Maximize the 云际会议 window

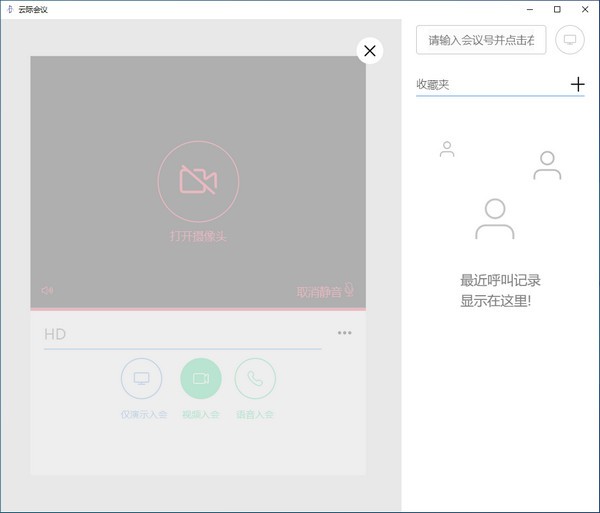tap(557, 9)
